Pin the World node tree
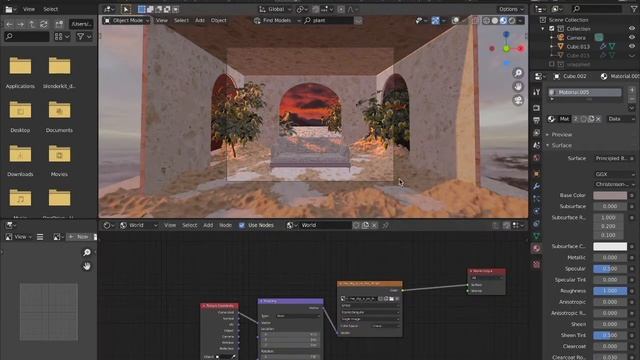This screenshot has height=360, width=640. pos(385,225)
